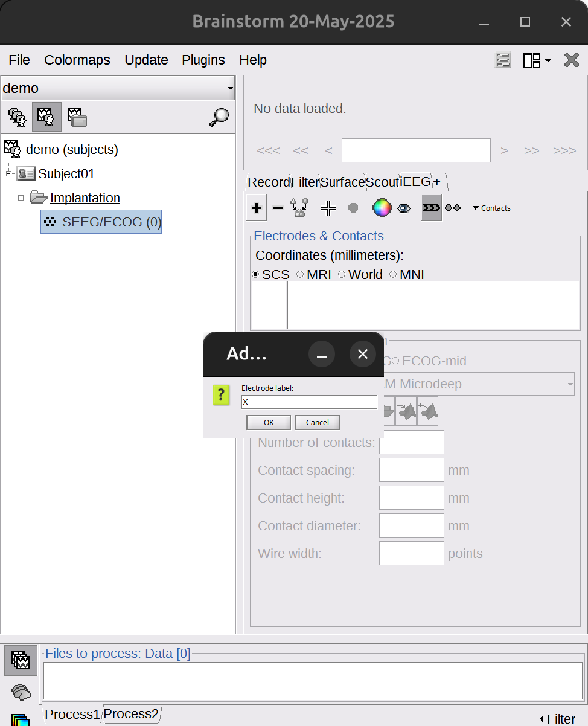Open the Colormaps menu
This screenshot has width=588, height=726.
pyautogui.click(x=77, y=60)
